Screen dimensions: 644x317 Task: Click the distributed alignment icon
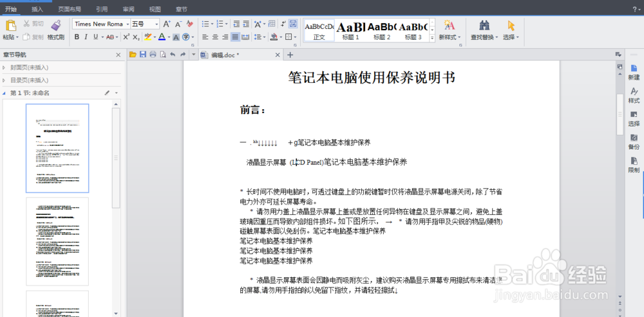(x=245, y=37)
